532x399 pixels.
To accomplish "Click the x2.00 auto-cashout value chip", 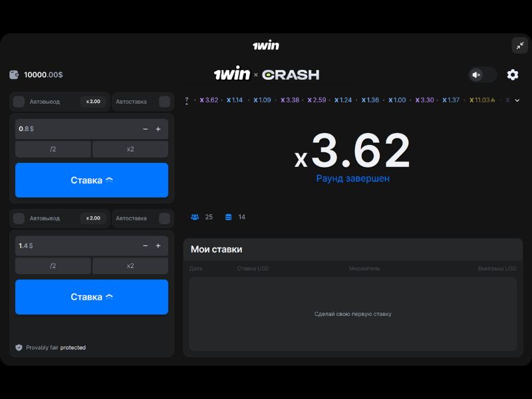I will (92, 102).
